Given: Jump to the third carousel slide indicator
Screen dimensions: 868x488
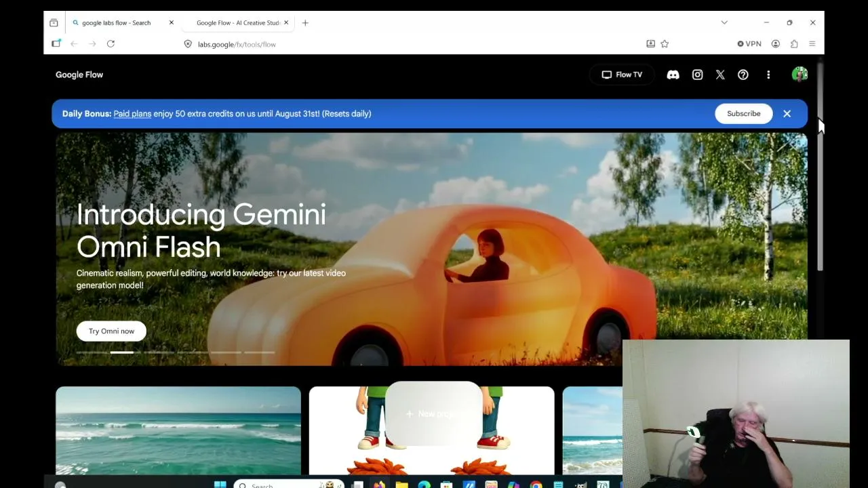Looking at the screenshot, I should click(x=159, y=352).
